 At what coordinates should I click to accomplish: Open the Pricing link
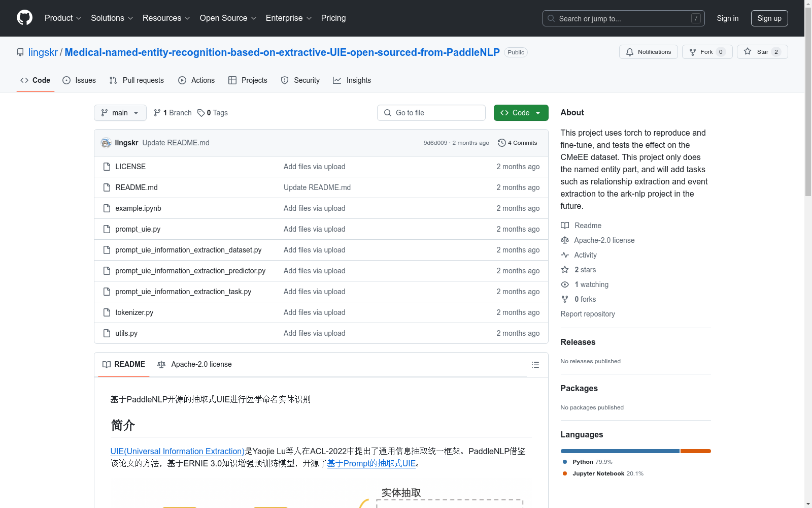pos(333,18)
